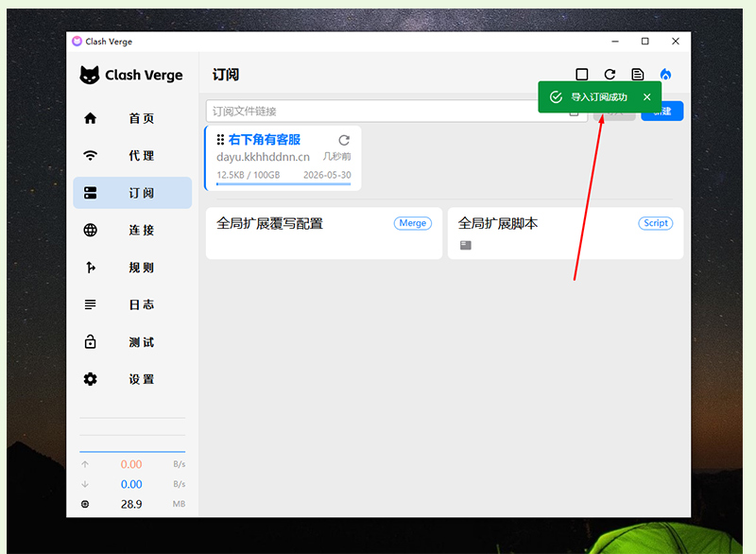This screenshot has width=756, height=554.
Task: Refresh the 右下角有客服 subscription card
Action: (344, 140)
